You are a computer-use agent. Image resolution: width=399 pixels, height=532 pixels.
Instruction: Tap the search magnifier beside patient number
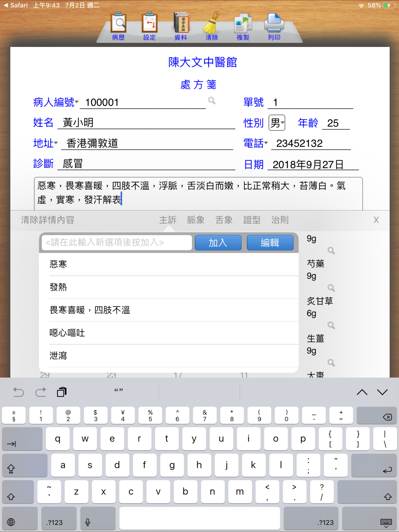point(212,100)
